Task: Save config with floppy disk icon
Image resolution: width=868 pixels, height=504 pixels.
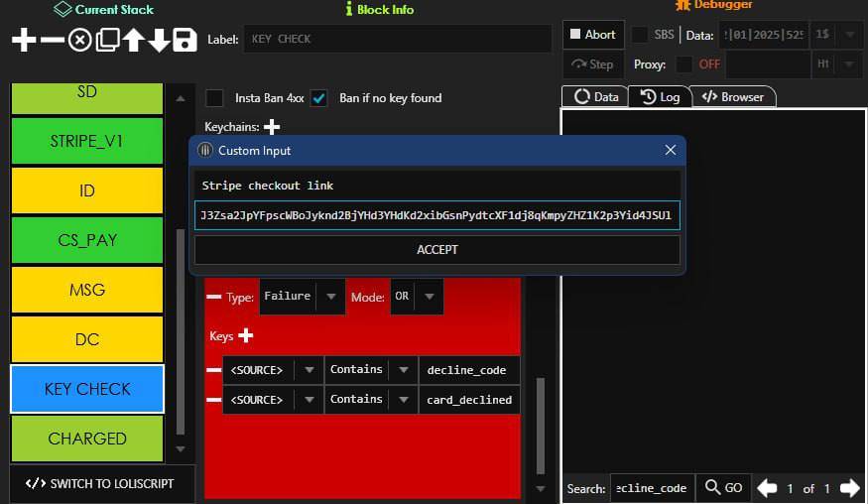Action: pos(185,40)
